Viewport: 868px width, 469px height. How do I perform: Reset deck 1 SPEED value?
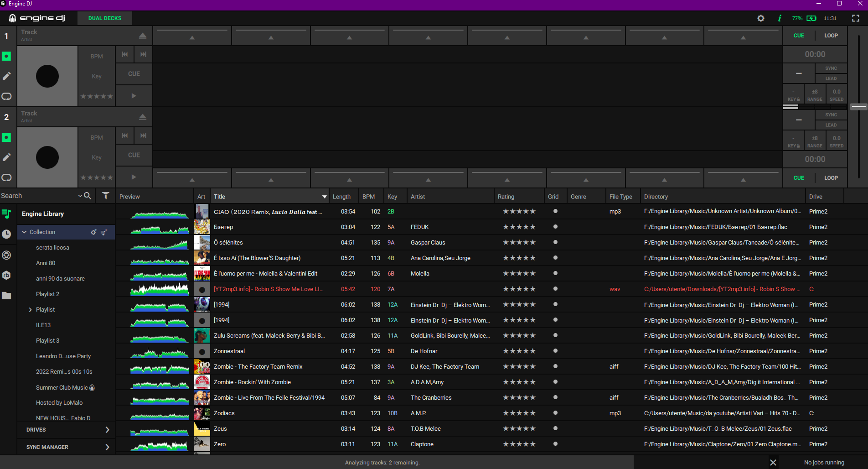[x=837, y=95]
